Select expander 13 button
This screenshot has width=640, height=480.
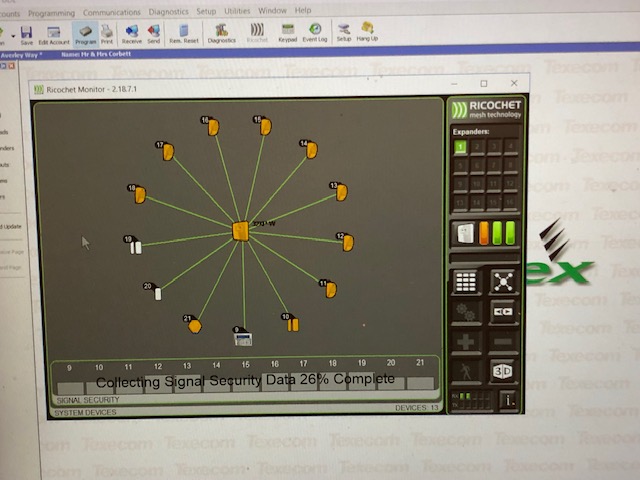click(460, 203)
